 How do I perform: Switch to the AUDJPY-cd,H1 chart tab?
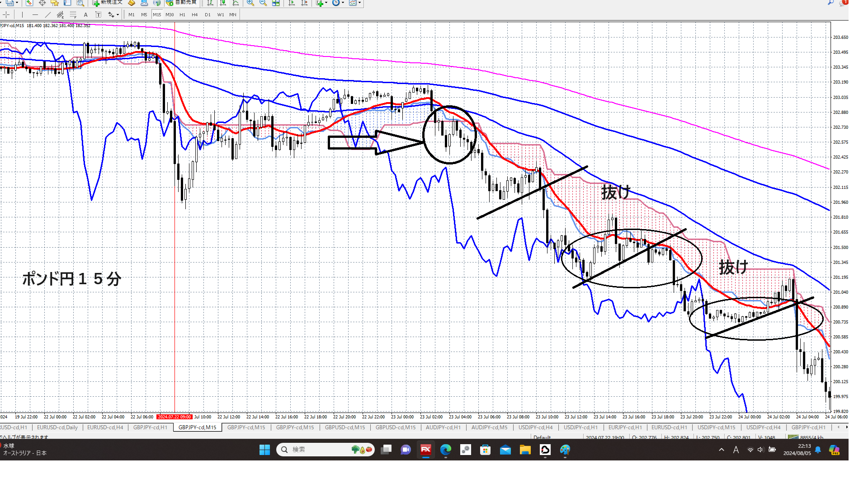click(443, 427)
